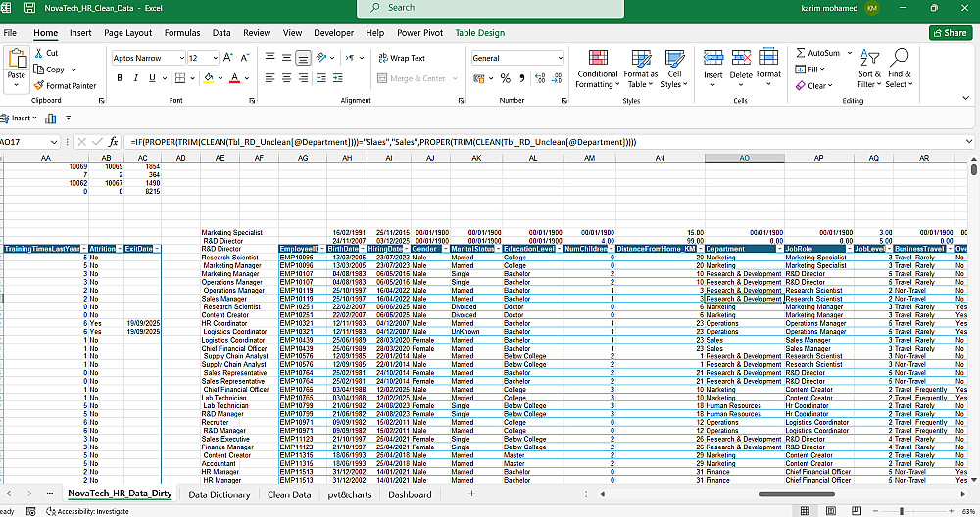The width and height of the screenshot is (980, 517).
Task: Click the Format Painter brush icon
Action: pos(38,85)
